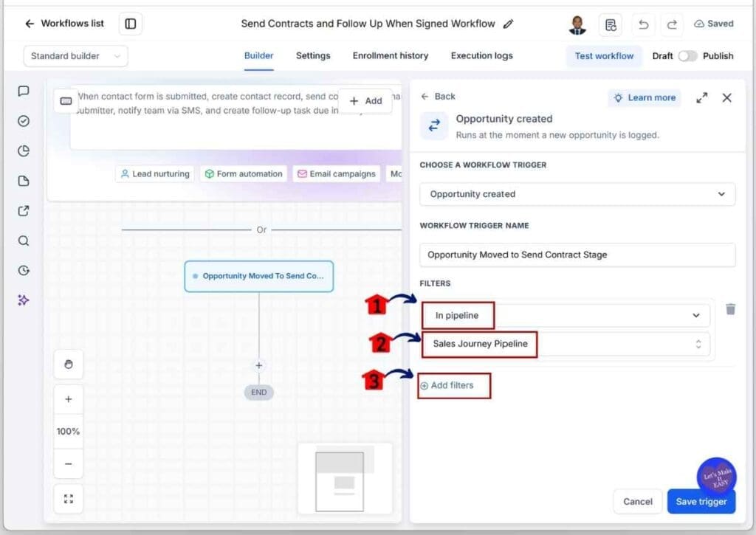Delete the filter with trash icon
Viewport: 756px width, 535px height.
[x=730, y=309]
